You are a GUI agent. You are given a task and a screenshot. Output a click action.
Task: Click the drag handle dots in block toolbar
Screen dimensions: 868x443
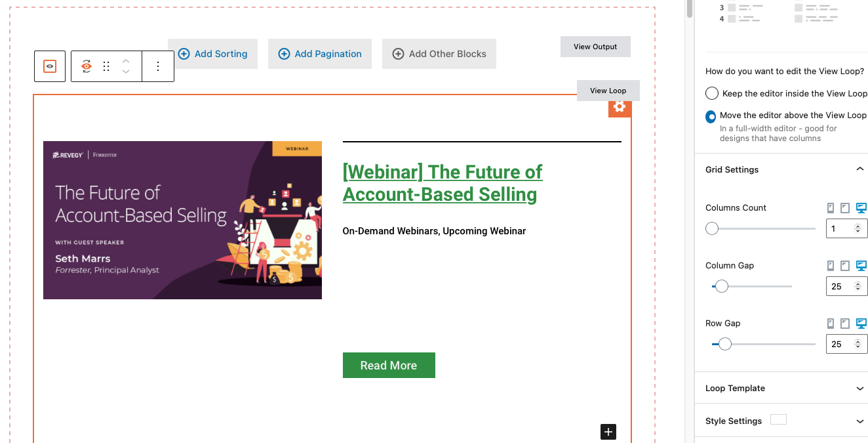[x=106, y=66]
